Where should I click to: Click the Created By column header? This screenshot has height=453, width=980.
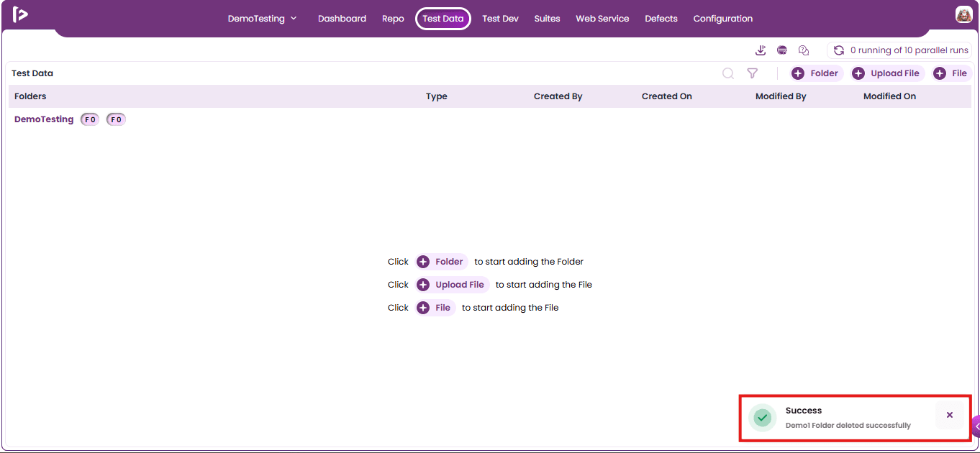[558, 96]
